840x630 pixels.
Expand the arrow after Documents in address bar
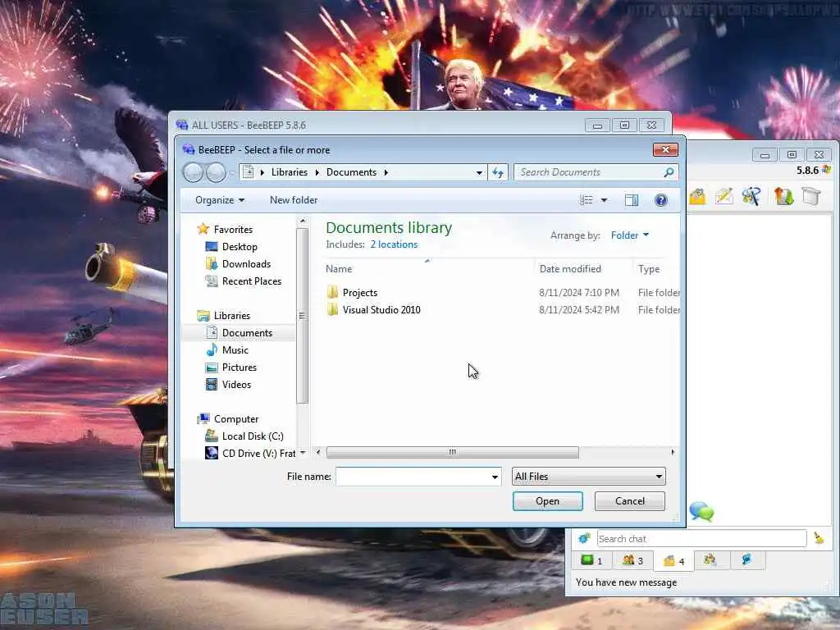[x=386, y=172]
